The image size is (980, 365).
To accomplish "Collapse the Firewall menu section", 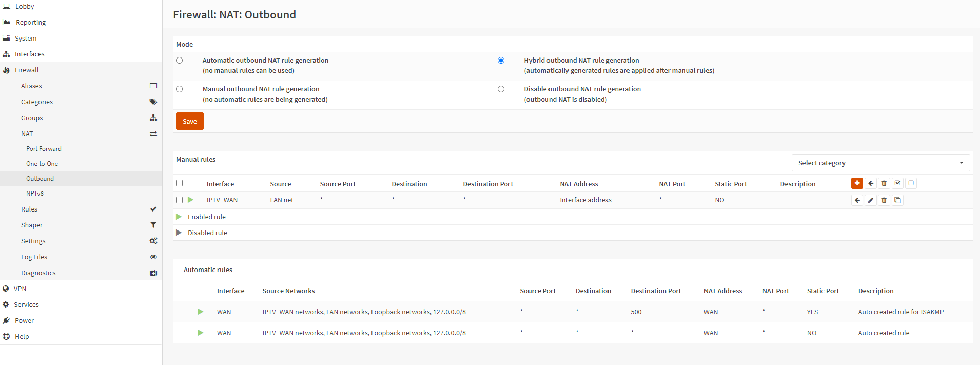I will [81, 70].
